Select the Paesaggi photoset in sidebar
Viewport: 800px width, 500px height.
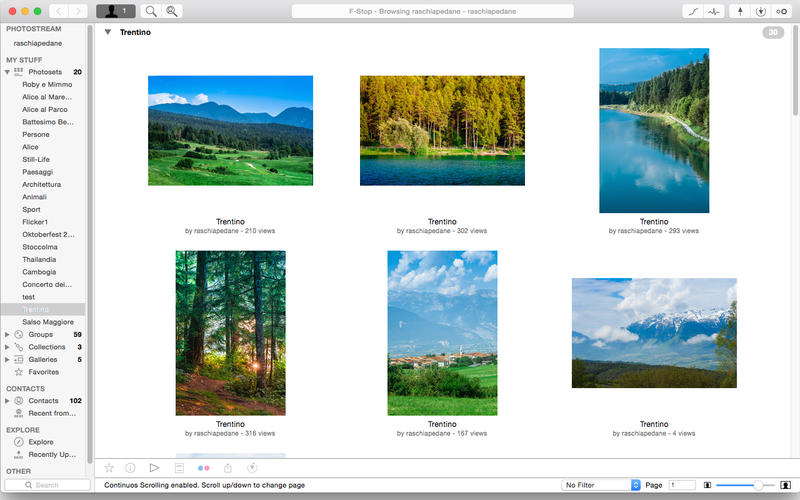pyautogui.click(x=38, y=172)
